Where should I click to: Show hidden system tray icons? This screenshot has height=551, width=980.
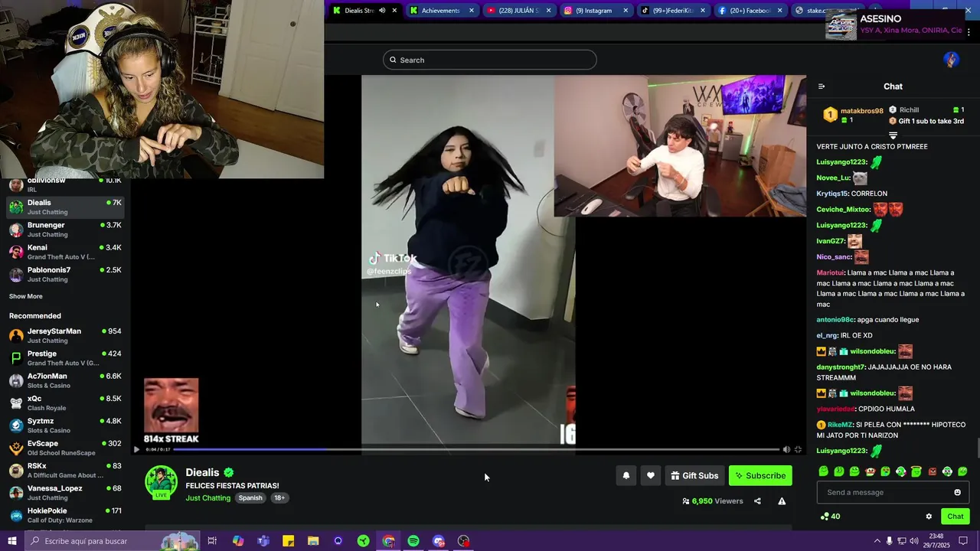pos(877,541)
